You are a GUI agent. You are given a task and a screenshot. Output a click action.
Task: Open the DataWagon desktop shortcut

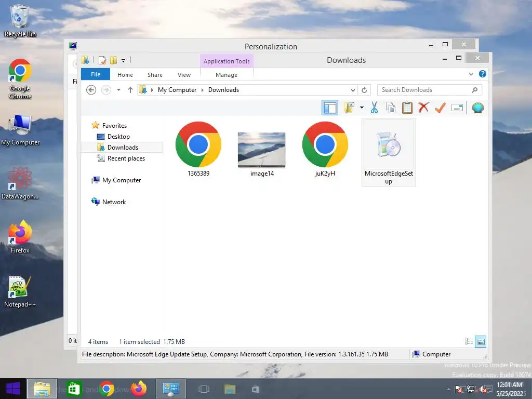click(x=20, y=183)
